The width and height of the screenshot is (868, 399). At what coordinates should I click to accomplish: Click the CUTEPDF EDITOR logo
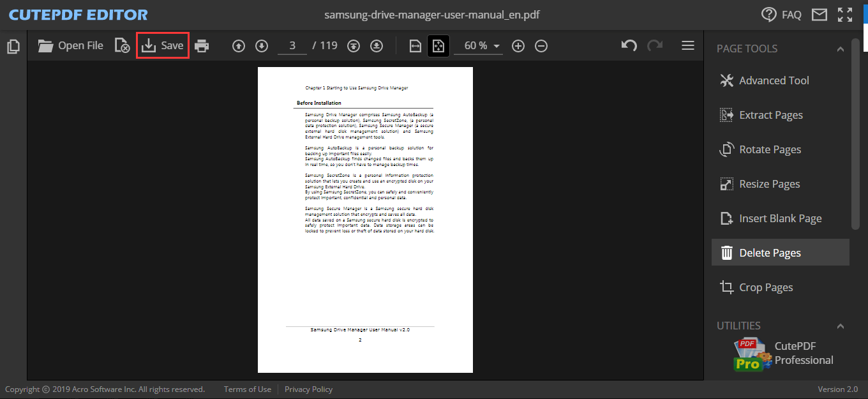79,15
